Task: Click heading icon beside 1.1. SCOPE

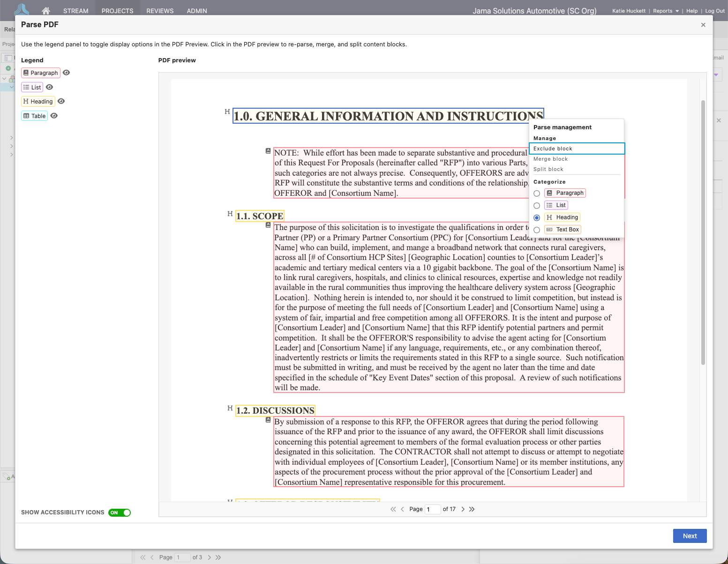Action: [x=230, y=214]
